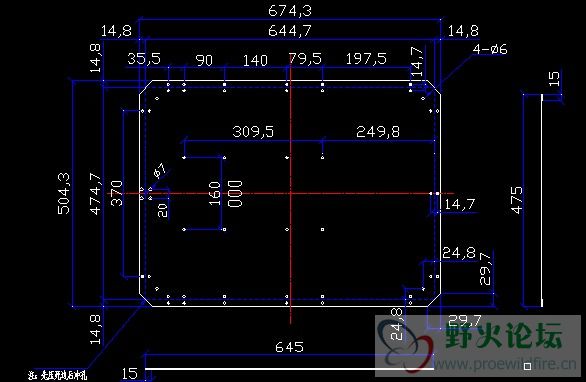Select the 674,3 overall width dimension

tap(290, 10)
